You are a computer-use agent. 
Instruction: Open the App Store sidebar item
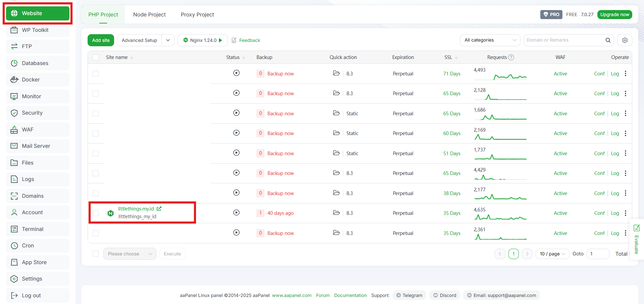point(38,262)
